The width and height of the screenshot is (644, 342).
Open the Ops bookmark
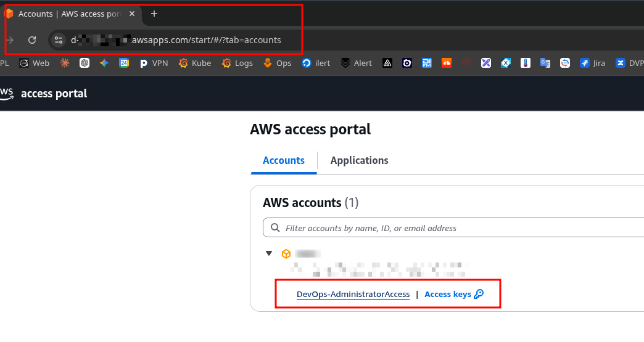pos(277,63)
